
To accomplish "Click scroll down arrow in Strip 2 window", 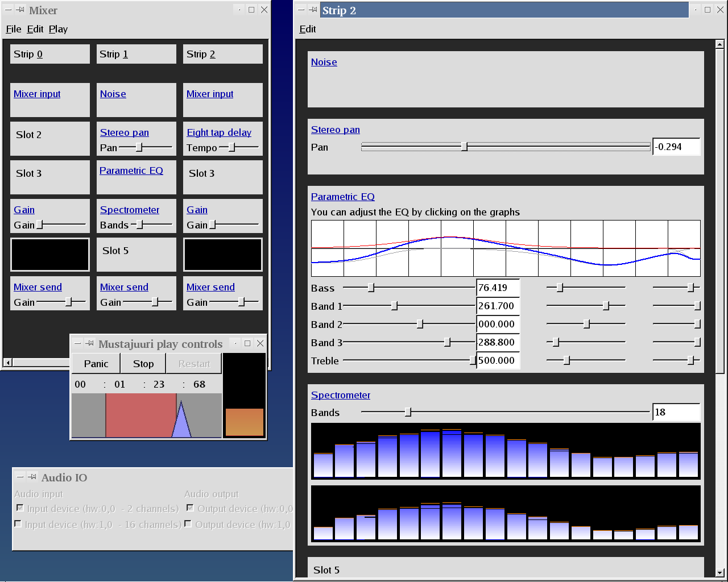I will click(x=719, y=572).
